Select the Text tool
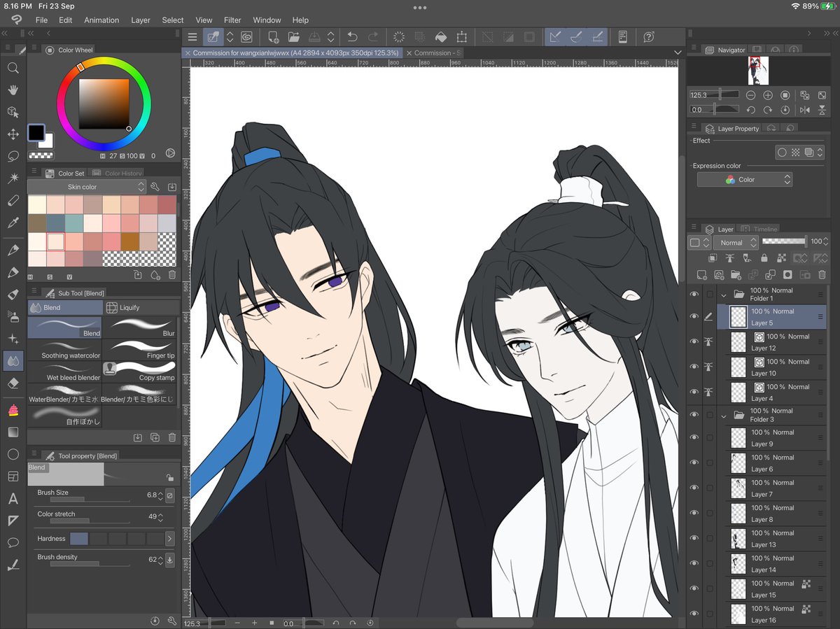The height and width of the screenshot is (629, 840). click(13, 499)
